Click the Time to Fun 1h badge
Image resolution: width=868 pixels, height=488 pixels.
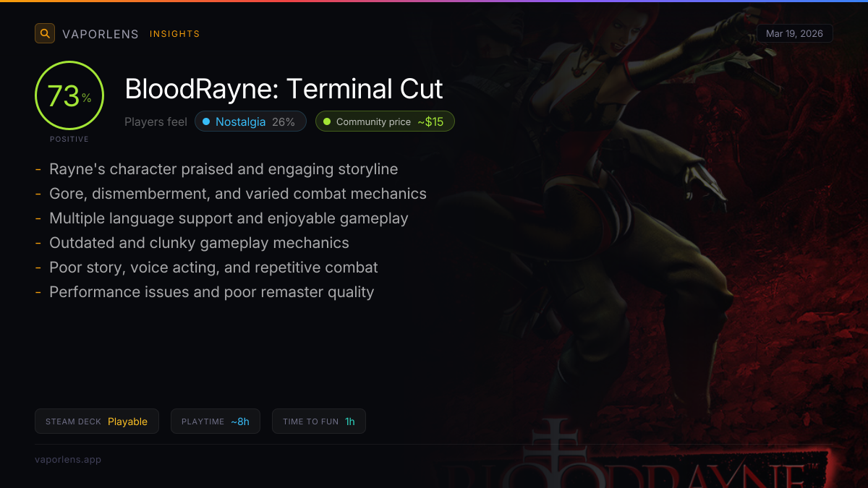[319, 421]
